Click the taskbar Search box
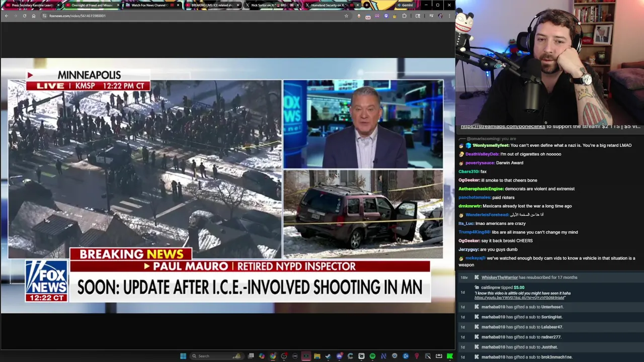The image size is (644, 362). pos(217,356)
